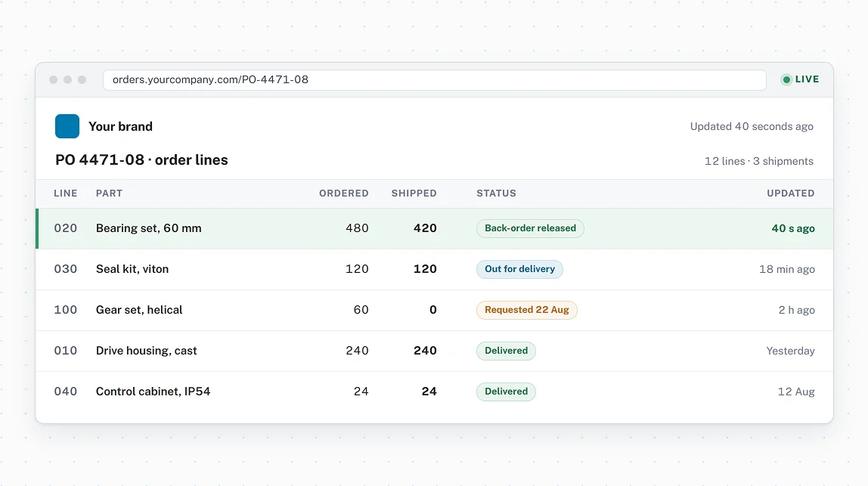Click the Delivered badge for Control cabinet

click(506, 392)
